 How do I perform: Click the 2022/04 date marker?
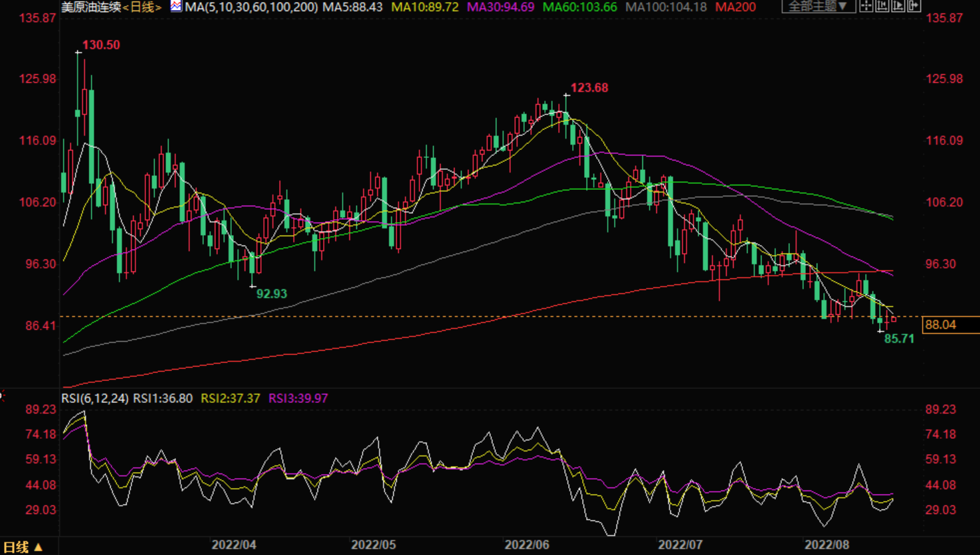tap(234, 545)
